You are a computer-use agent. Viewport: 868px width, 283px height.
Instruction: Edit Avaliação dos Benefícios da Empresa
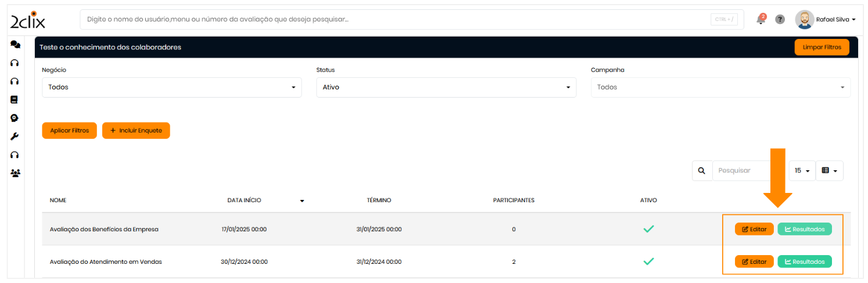tap(754, 230)
